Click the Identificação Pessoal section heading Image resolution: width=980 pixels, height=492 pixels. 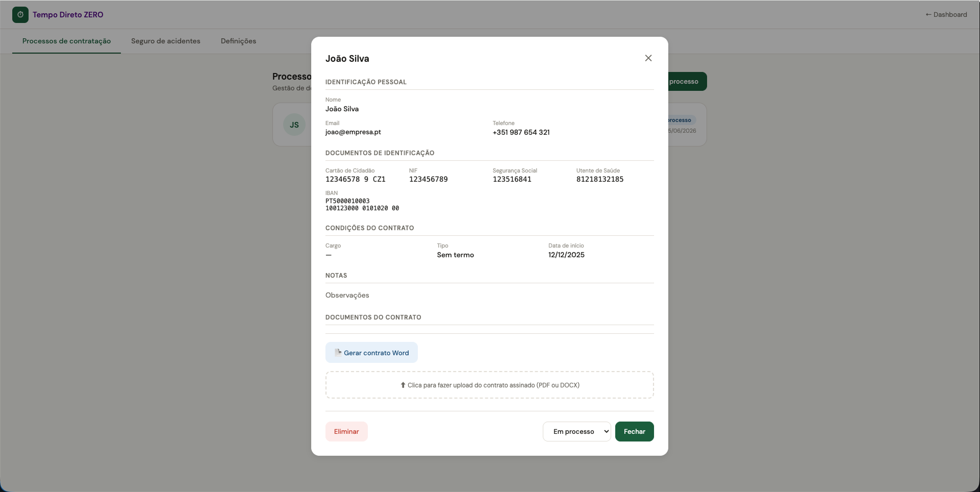coord(366,82)
